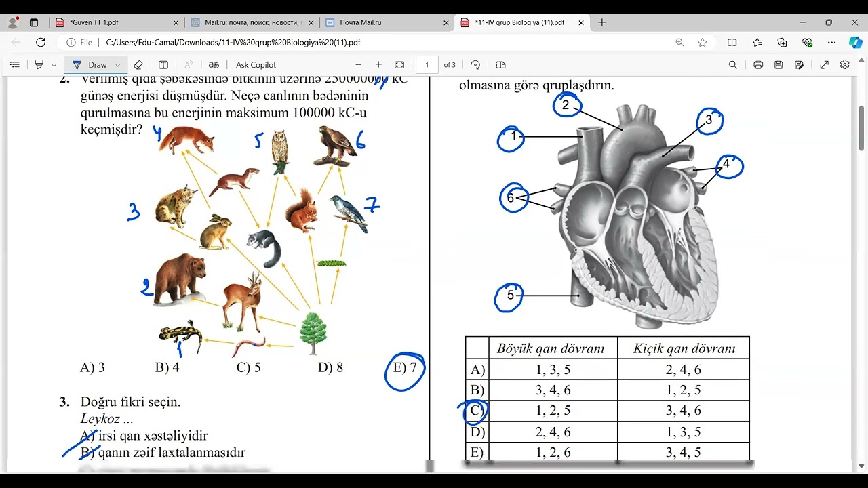868x488 pixels.
Task: Click answer option B) 4
Action: point(167,368)
